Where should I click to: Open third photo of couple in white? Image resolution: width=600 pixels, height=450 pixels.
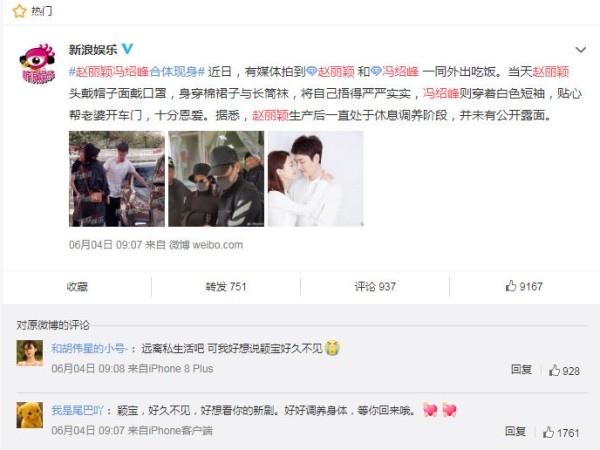point(316,179)
